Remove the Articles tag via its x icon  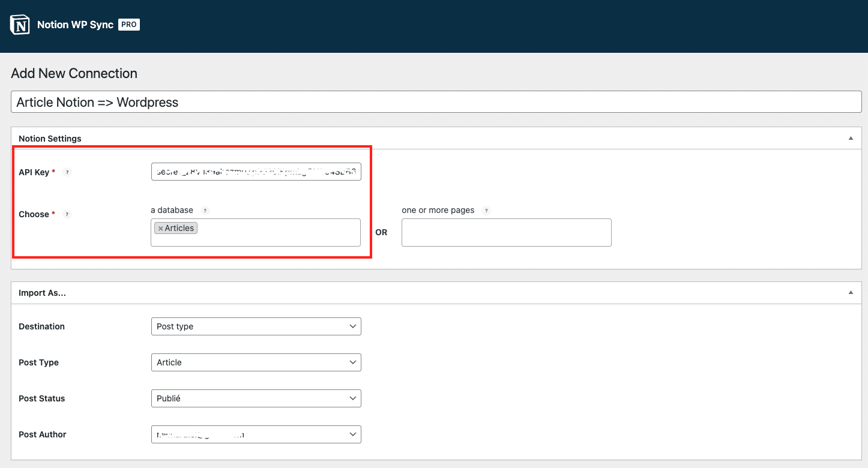click(160, 228)
